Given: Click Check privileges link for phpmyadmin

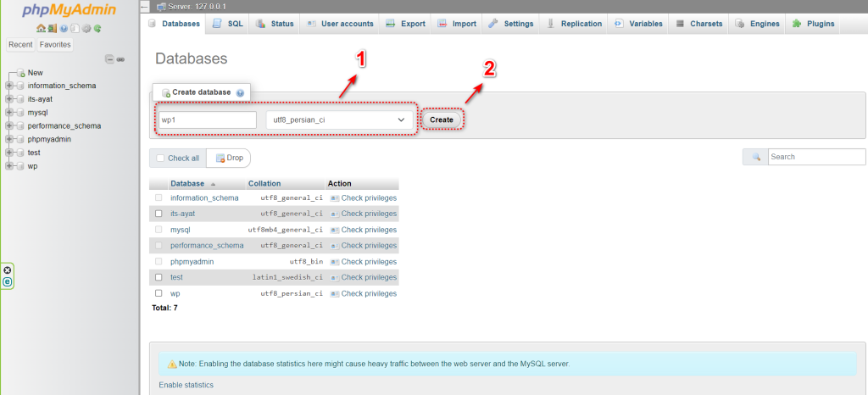Looking at the screenshot, I should [369, 262].
